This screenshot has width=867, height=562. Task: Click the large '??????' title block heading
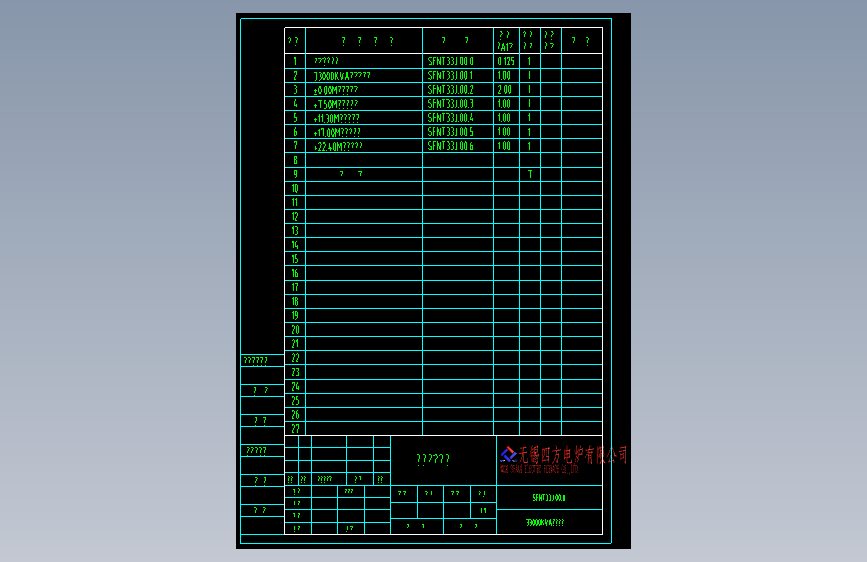(x=433, y=459)
